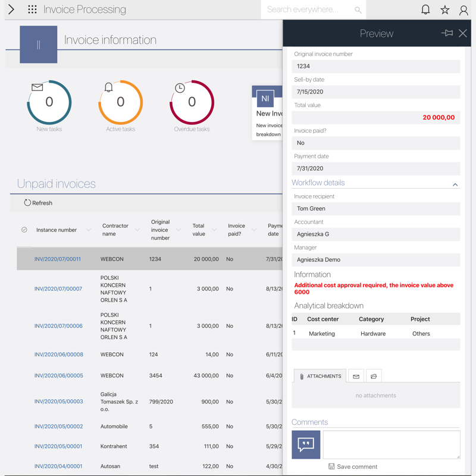Image resolution: width=476 pixels, height=476 pixels.
Task: Expand the left navigation arrow
Action: click(11, 10)
